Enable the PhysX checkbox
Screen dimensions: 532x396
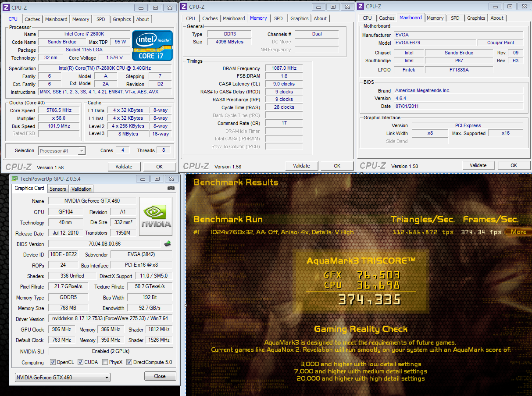(105, 362)
